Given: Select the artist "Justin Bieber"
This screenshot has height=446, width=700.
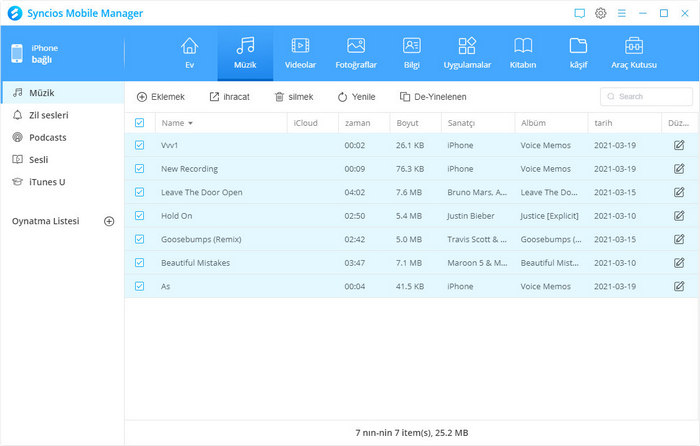Looking at the screenshot, I should coord(471,216).
